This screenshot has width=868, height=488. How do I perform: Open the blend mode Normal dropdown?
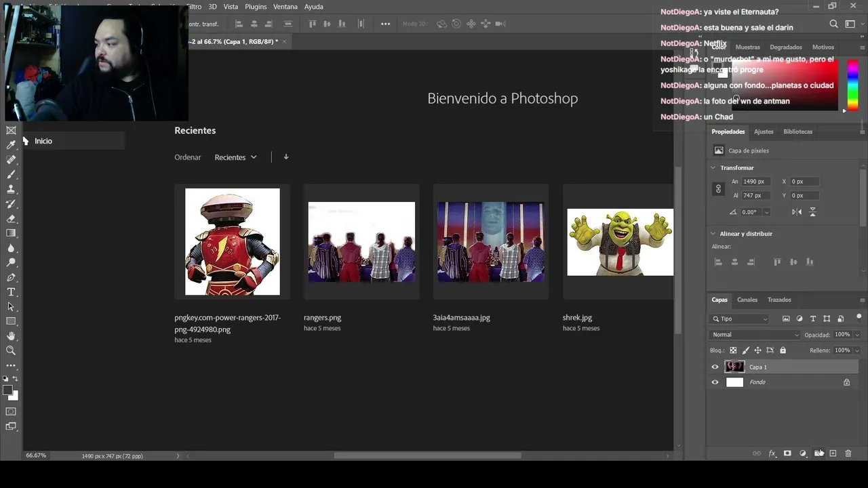tap(755, 335)
